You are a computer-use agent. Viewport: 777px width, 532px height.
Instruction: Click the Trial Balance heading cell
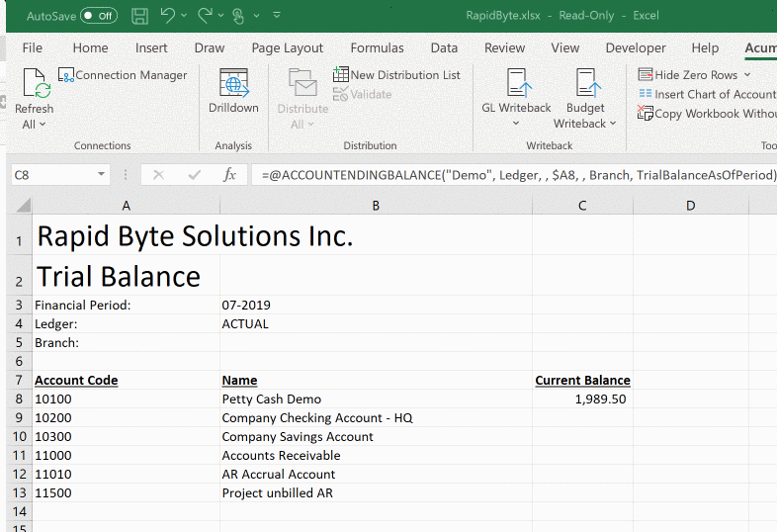(x=127, y=276)
